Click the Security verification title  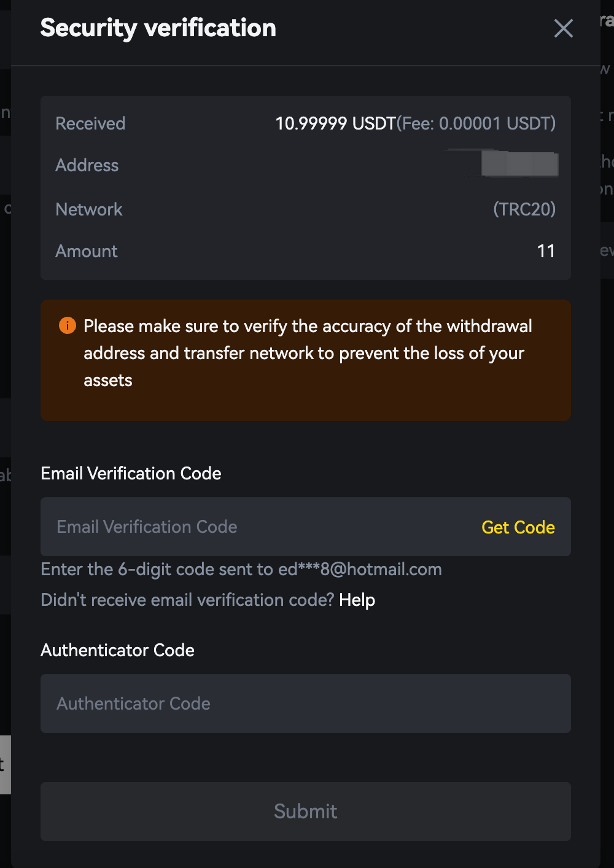(158, 28)
